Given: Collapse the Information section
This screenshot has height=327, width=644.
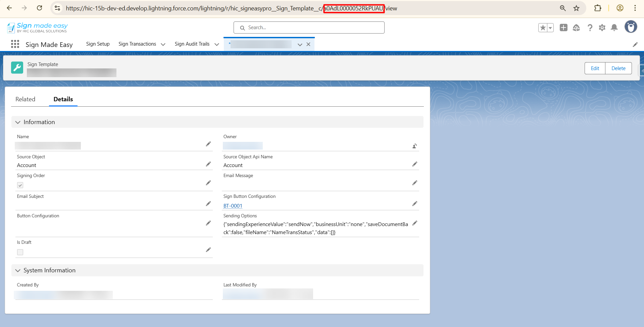Looking at the screenshot, I should 18,122.
